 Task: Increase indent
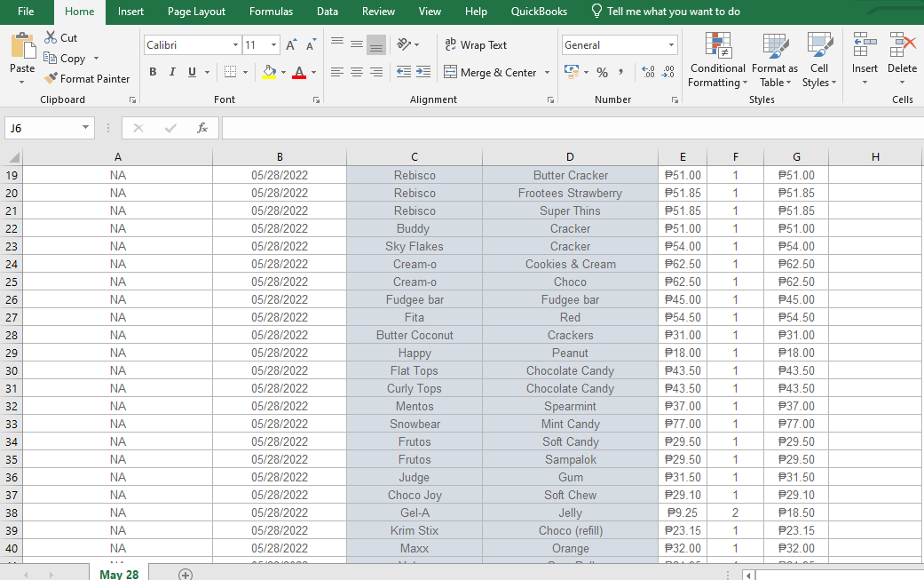click(x=423, y=72)
